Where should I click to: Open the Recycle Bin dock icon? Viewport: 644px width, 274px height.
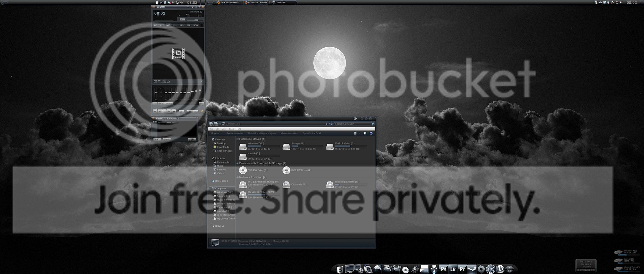tap(340, 269)
